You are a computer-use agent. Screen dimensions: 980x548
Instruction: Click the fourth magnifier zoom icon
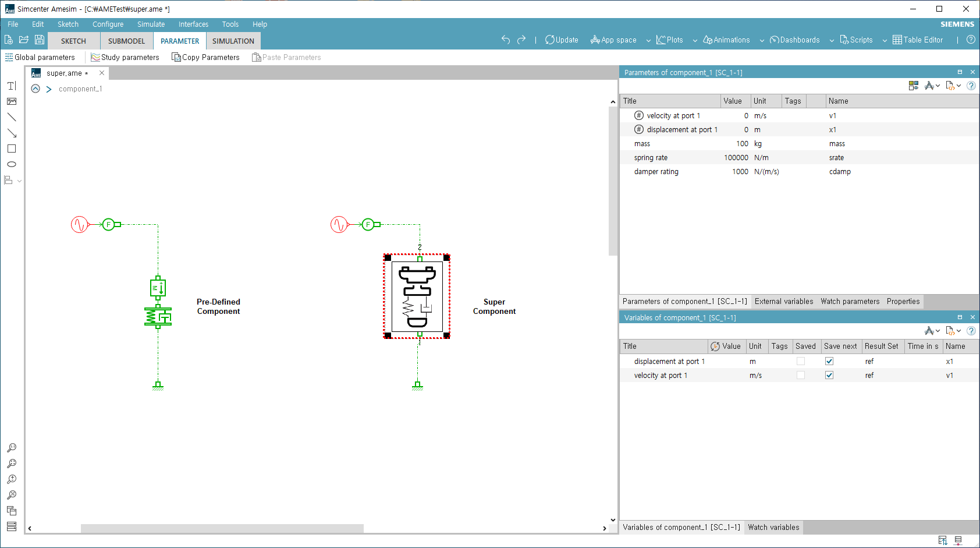[x=12, y=495]
